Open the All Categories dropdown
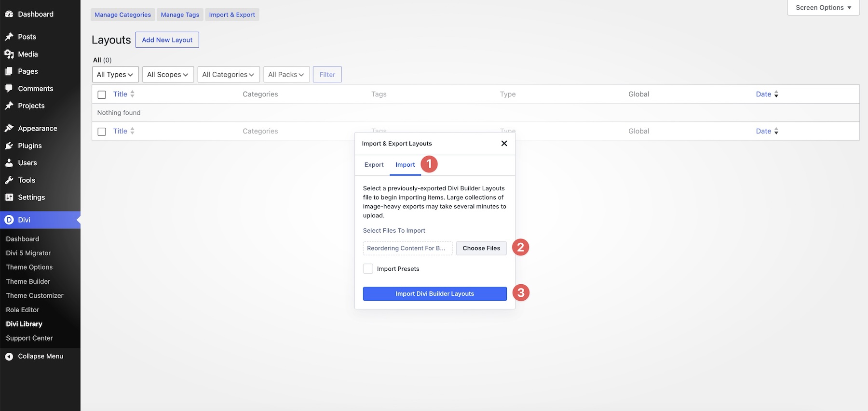This screenshot has width=868, height=411. click(229, 75)
